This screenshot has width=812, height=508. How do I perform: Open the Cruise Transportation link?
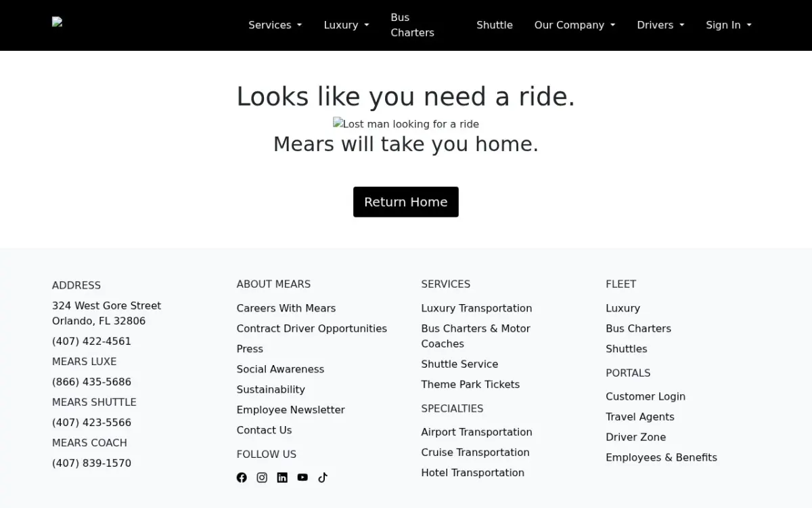475,452
